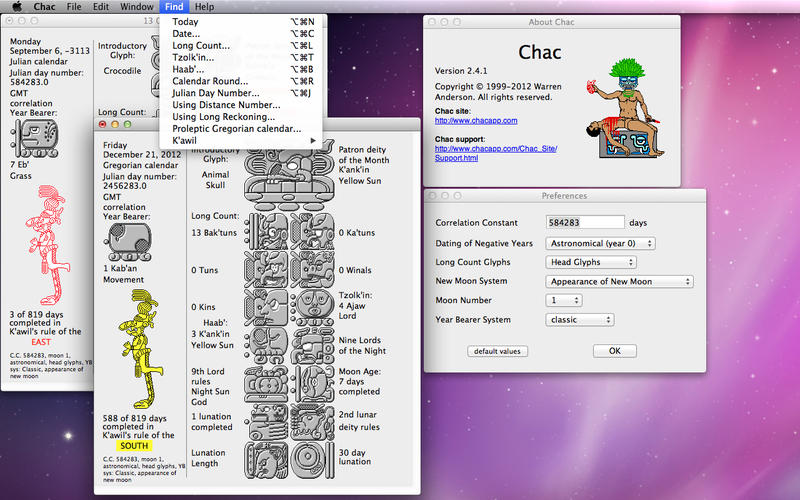Click the red EAST direction label
This screenshot has width=800, height=500.
(41, 342)
